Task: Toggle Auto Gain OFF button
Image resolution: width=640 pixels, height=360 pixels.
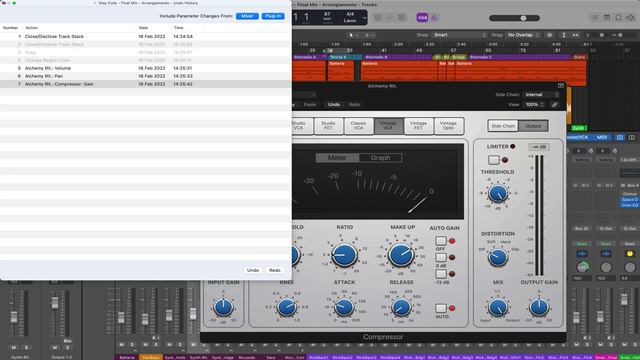Action: coord(440,241)
